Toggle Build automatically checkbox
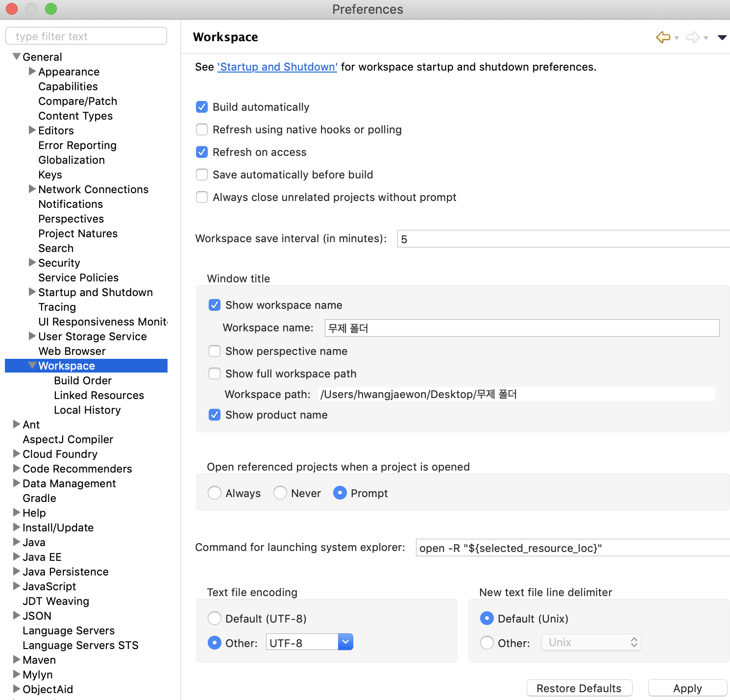The height and width of the screenshot is (700, 730). pyautogui.click(x=202, y=107)
